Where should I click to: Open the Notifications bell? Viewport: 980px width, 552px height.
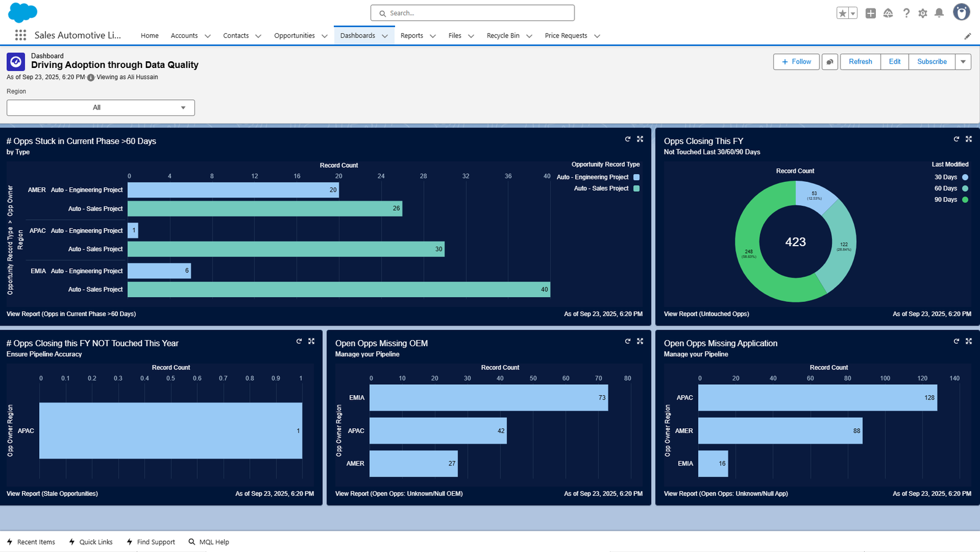coord(939,13)
